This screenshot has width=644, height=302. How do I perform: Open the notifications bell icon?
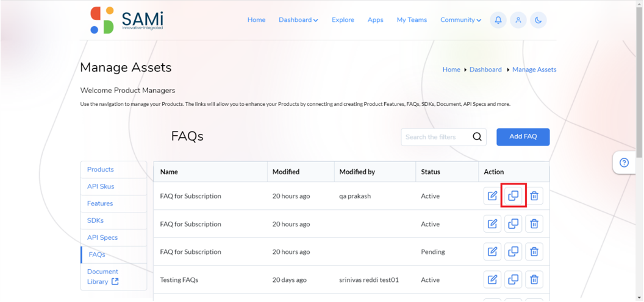point(498,20)
